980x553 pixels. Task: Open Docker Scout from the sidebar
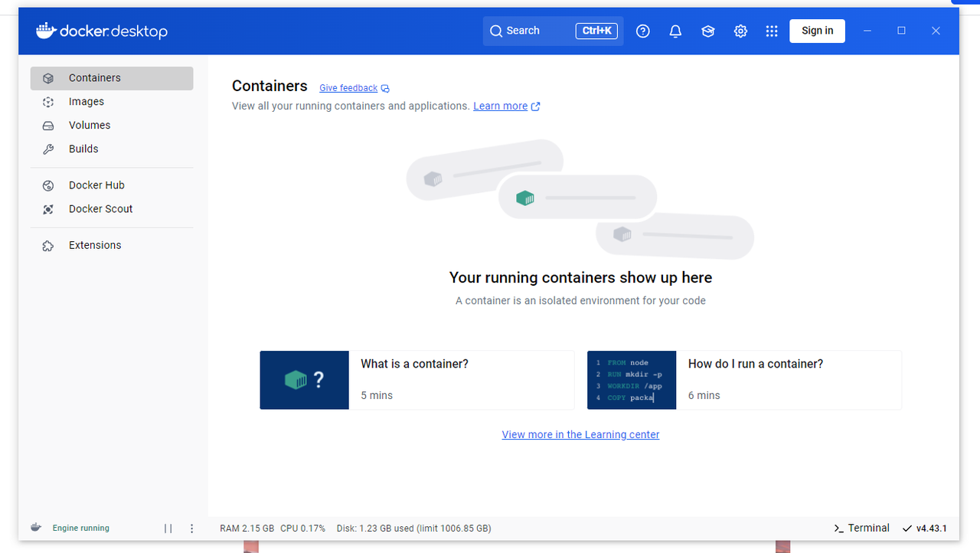[x=100, y=209]
